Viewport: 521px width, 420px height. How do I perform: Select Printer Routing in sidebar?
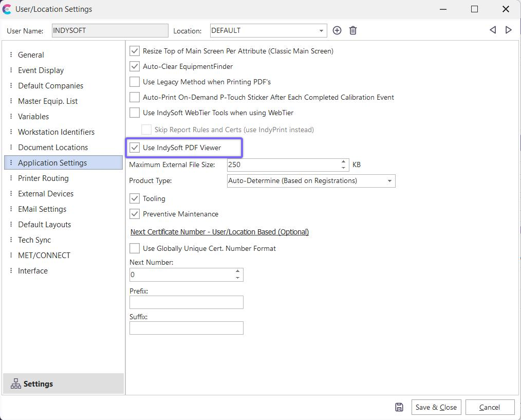coord(43,178)
